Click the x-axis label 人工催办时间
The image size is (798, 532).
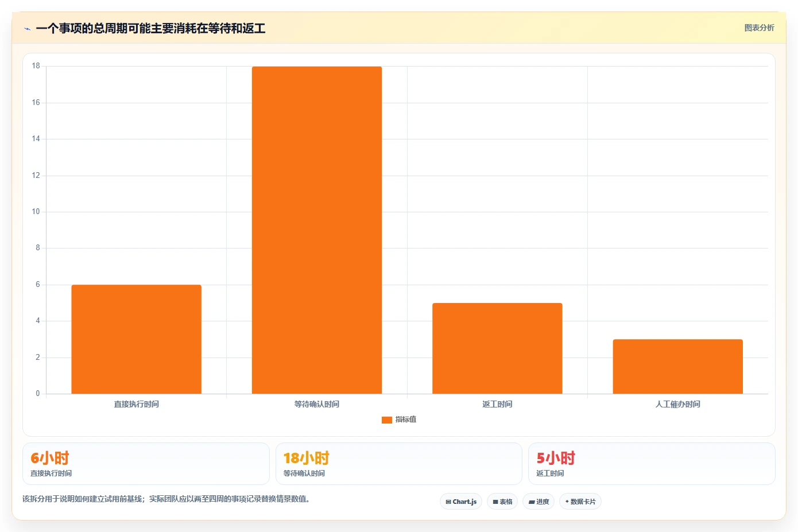tap(678, 404)
